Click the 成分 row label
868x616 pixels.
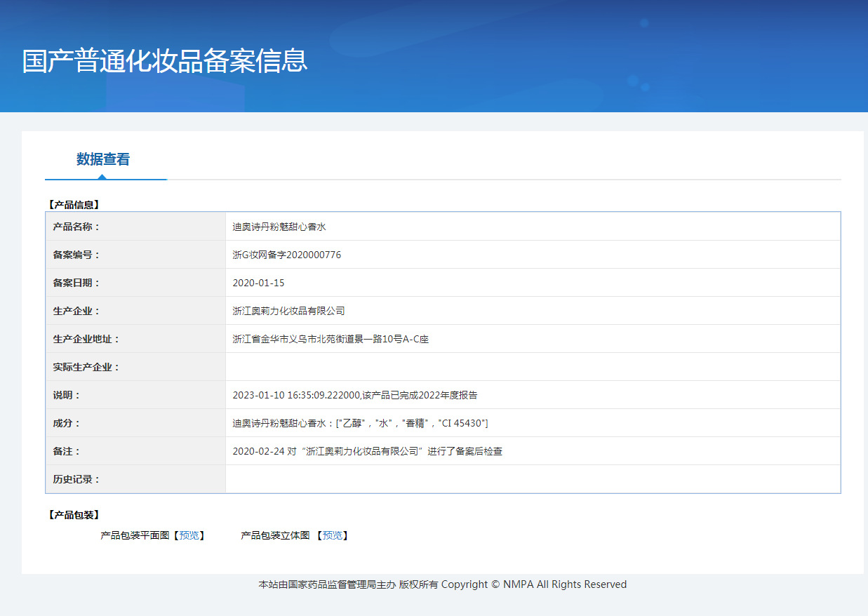click(x=67, y=423)
